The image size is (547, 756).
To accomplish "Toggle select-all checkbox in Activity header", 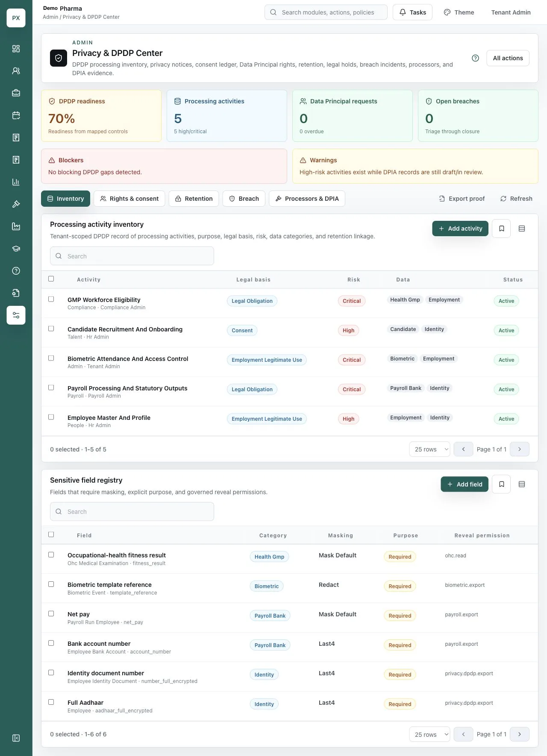I will (51, 279).
